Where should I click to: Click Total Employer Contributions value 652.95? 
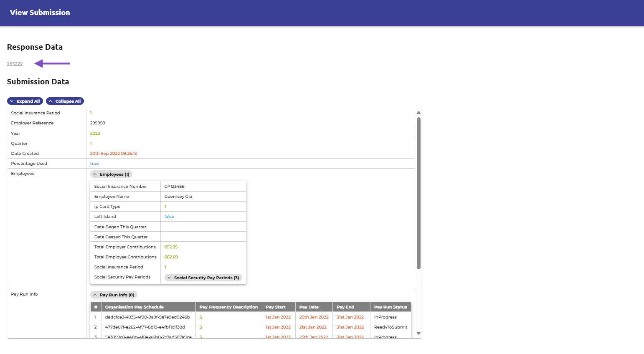click(x=171, y=247)
